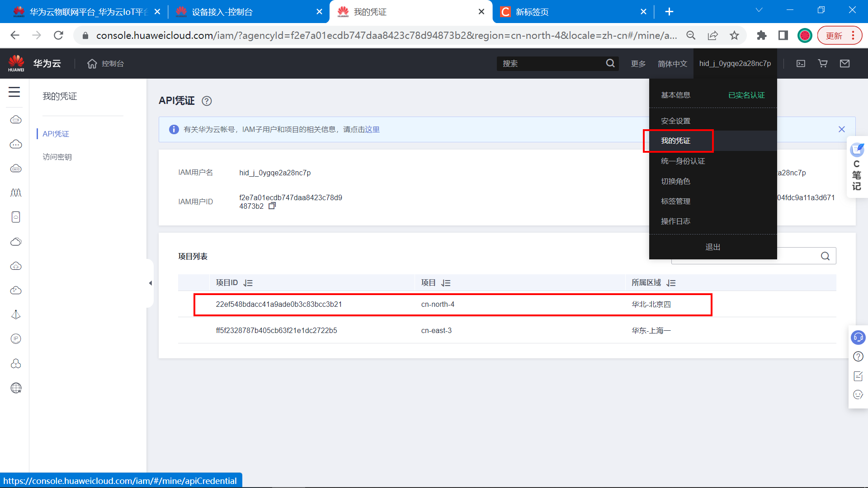Bookmark this page with star icon
Screen dimensions: 868x488
tap(734, 35)
